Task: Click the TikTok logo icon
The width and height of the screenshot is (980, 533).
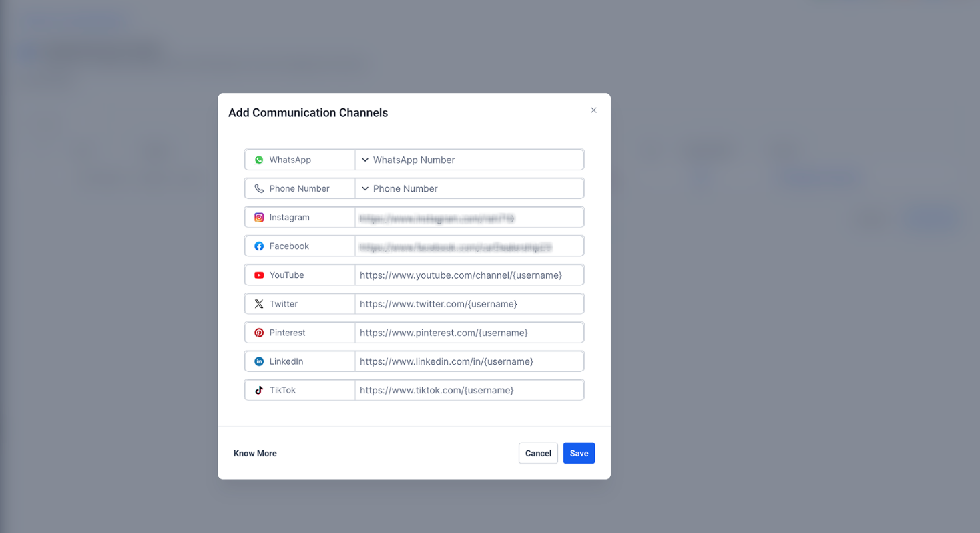Action: [259, 389]
